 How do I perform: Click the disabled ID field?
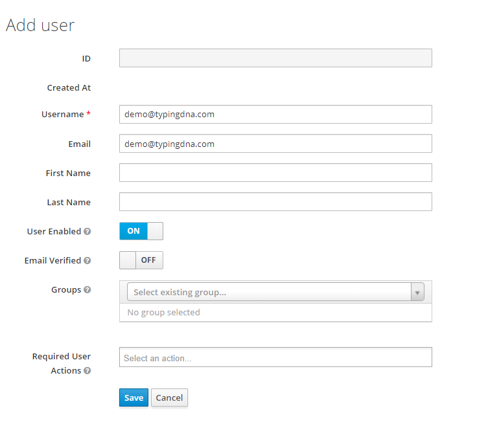click(275, 58)
